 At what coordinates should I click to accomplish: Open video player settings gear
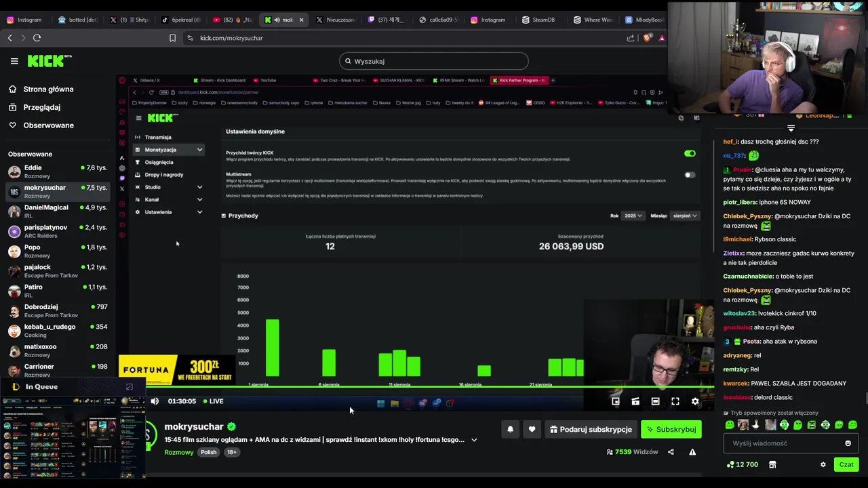[x=695, y=401]
